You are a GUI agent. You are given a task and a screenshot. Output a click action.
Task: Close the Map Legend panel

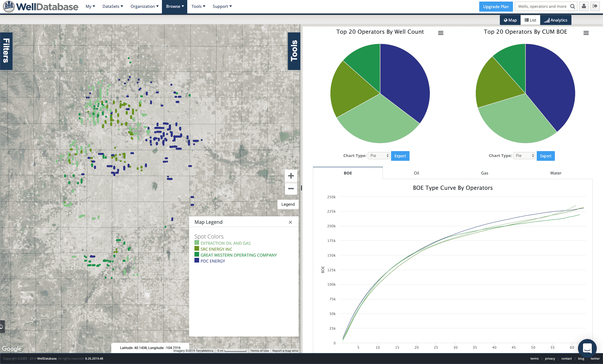(x=290, y=222)
